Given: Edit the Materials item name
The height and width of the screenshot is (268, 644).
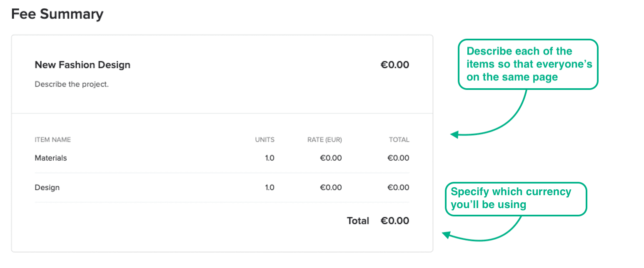Looking at the screenshot, I should click(51, 158).
